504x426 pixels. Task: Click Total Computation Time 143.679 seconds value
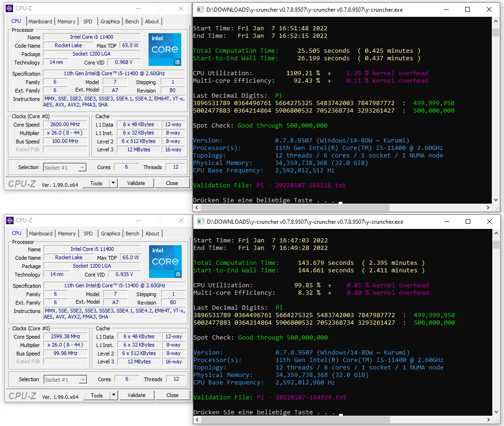click(326, 263)
